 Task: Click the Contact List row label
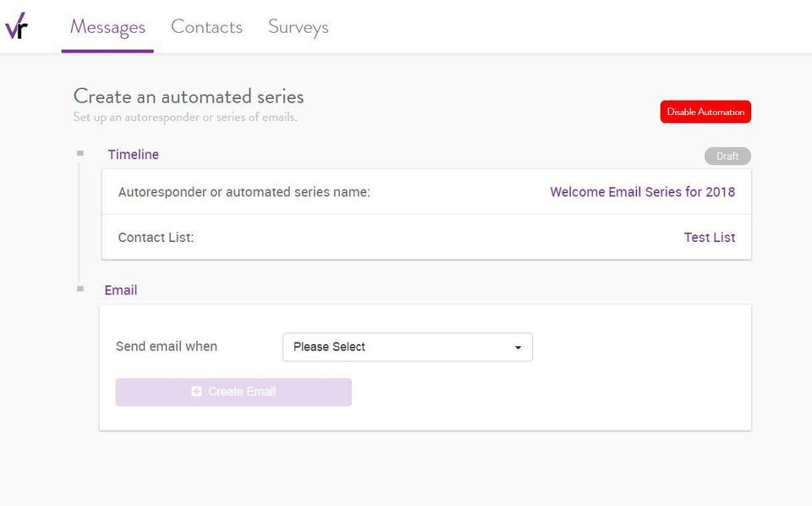pyautogui.click(x=156, y=238)
